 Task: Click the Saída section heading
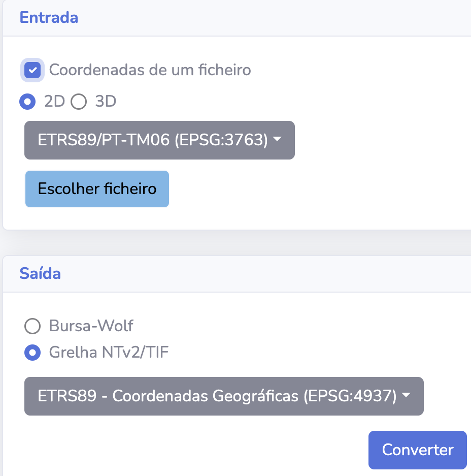click(40, 274)
